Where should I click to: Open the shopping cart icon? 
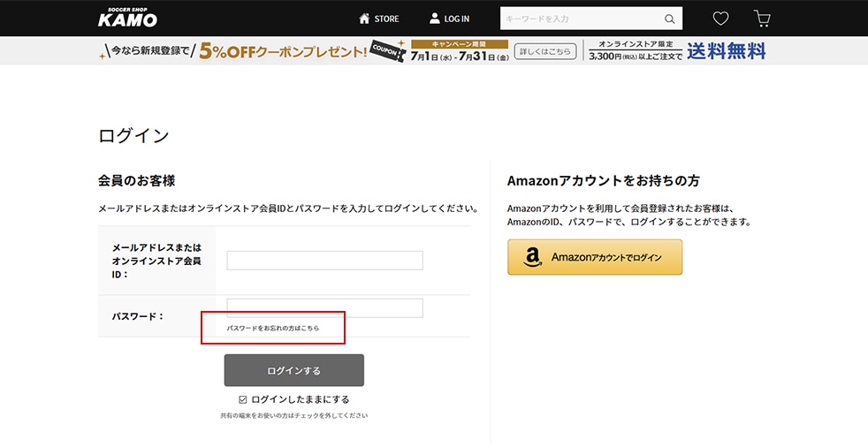click(x=762, y=19)
